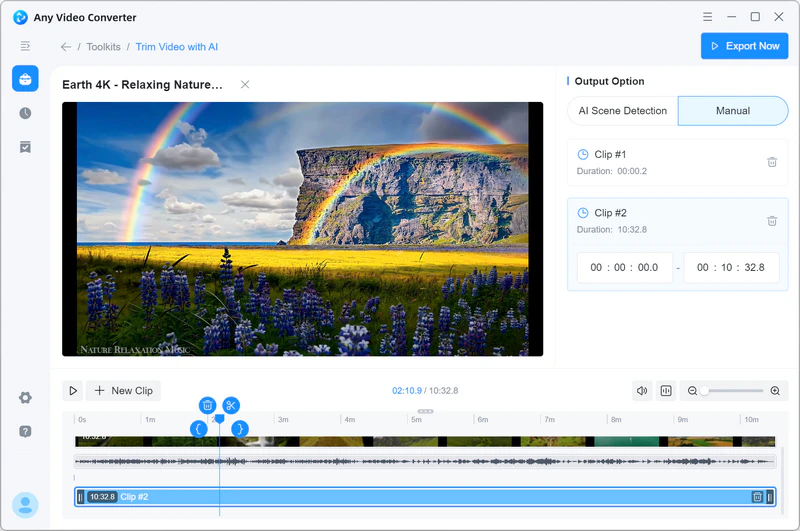The height and width of the screenshot is (531, 800).
Task: Click the trash icon above the playhead
Action: (207, 406)
